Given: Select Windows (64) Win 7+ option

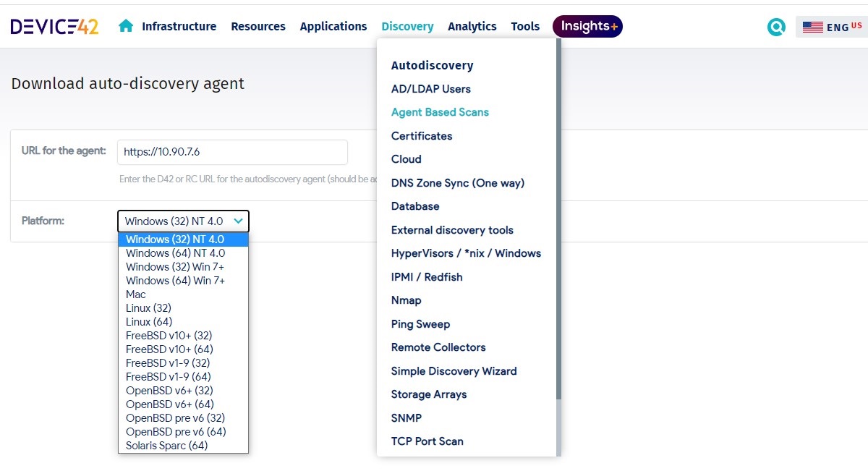Looking at the screenshot, I should pos(183,281).
